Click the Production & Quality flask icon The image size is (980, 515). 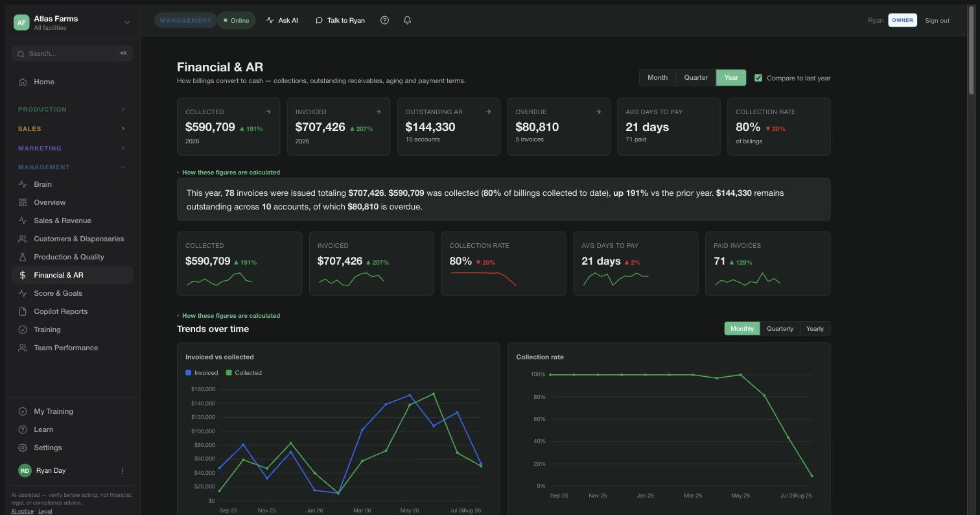click(23, 257)
